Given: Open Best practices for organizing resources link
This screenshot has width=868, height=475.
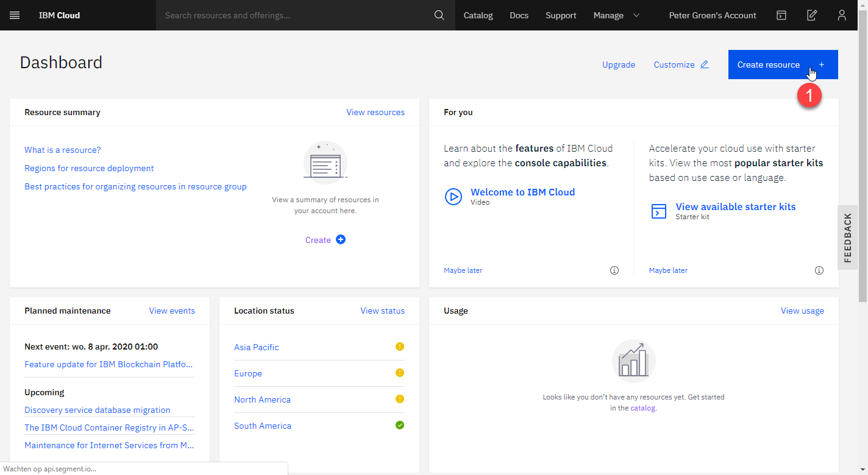Looking at the screenshot, I should click(135, 186).
